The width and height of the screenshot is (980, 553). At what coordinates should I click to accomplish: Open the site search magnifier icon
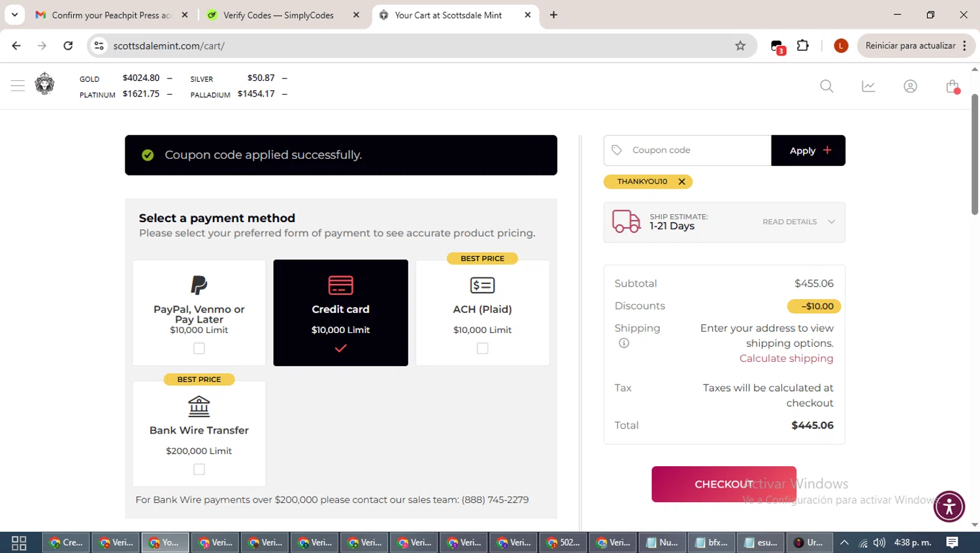(826, 86)
